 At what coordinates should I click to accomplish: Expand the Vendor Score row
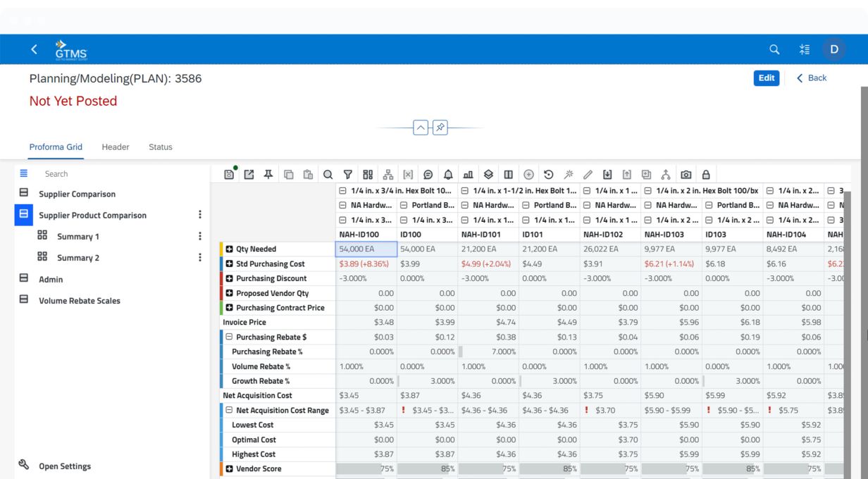pyautogui.click(x=230, y=469)
